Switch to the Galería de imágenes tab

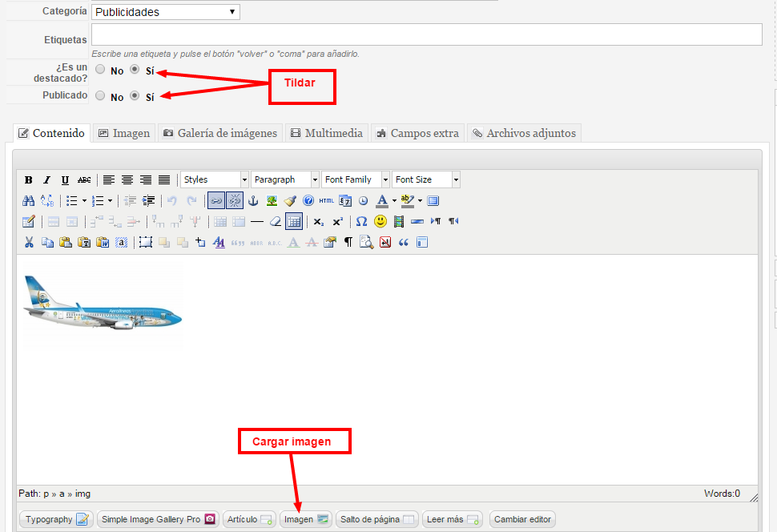[219, 133]
